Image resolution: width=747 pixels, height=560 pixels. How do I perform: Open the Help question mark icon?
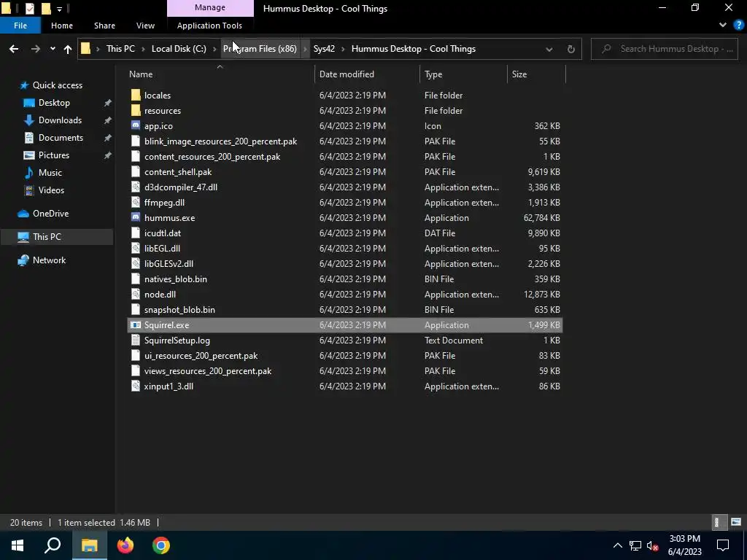point(738,25)
